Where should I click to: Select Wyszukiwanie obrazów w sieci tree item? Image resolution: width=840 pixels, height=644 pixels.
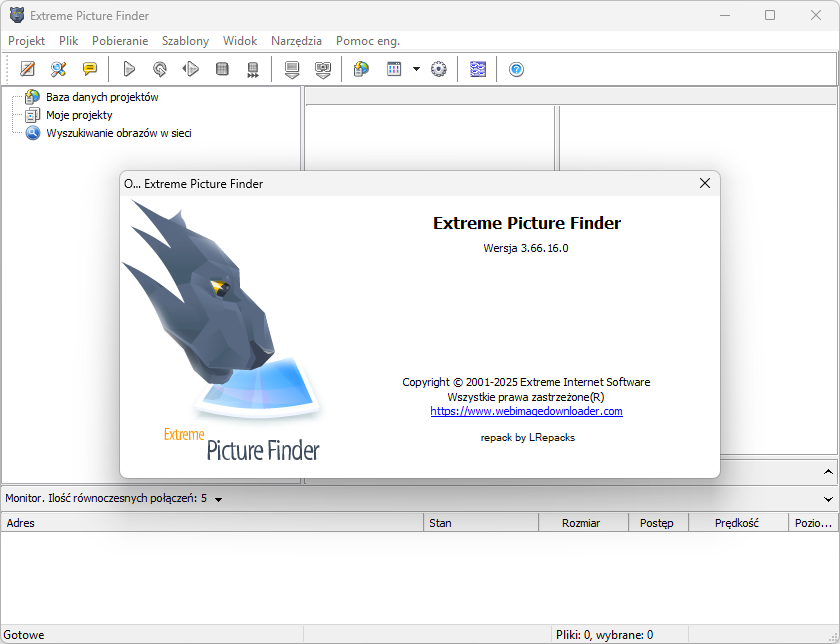click(x=118, y=133)
